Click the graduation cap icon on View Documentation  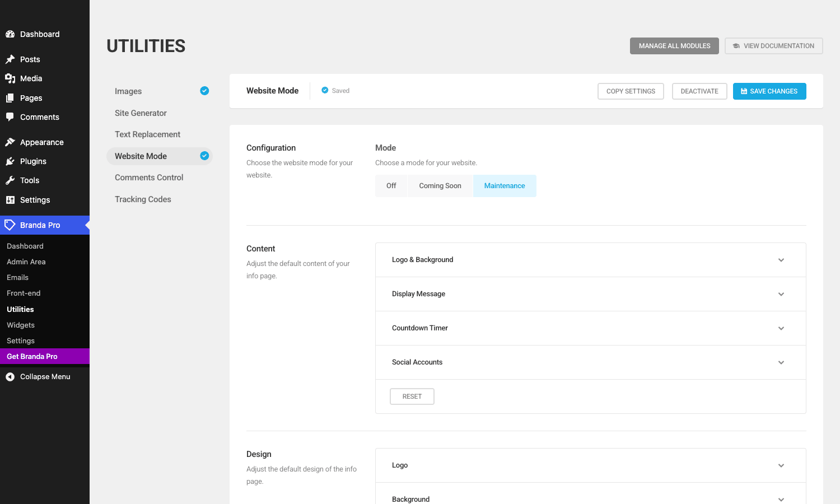(x=736, y=46)
